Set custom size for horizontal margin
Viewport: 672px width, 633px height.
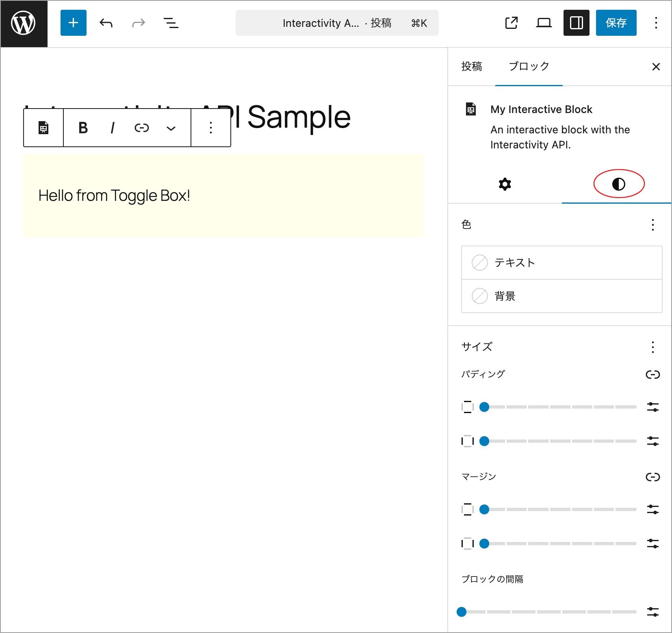(653, 544)
